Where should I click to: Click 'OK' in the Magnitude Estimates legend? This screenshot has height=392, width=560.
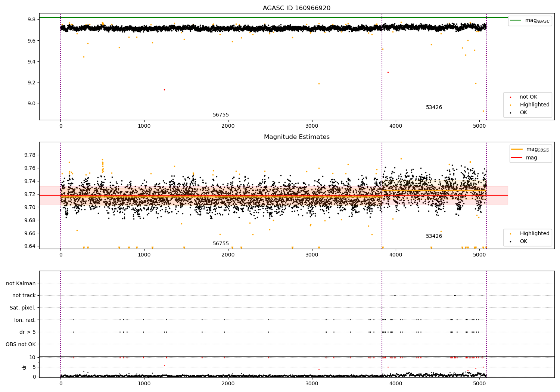tap(523, 241)
